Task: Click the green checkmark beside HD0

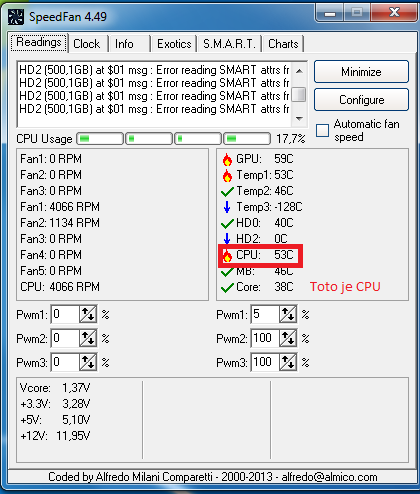Action: [227, 223]
